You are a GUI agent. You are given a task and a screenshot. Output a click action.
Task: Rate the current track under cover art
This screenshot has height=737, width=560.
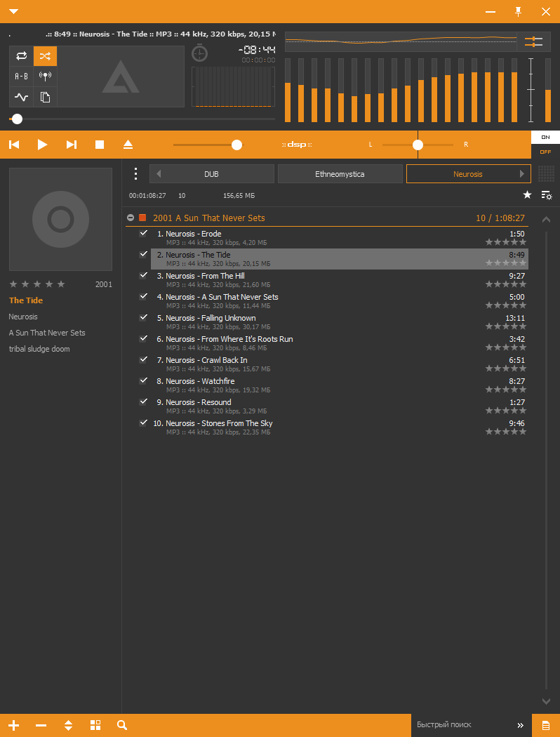(x=37, y=284)
